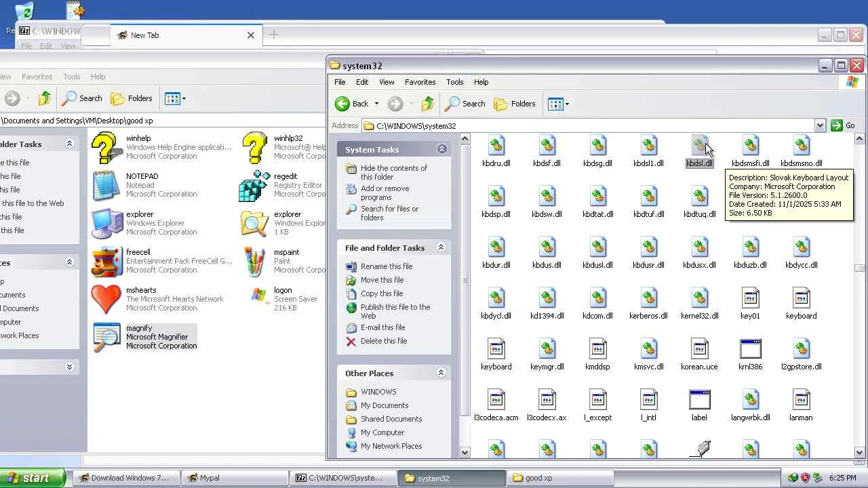Screen dimensions: 868x488
Task: Toggle Folders pane in system32 toolbar
Action: (x=515, y=104)
